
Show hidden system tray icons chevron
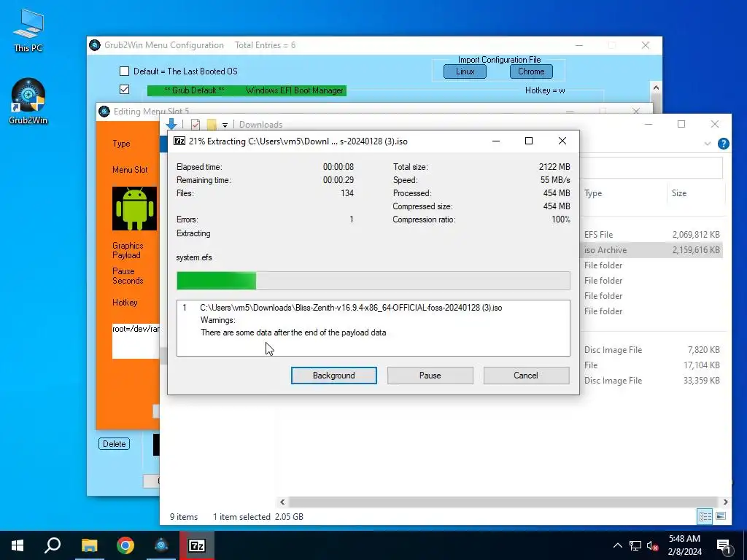(x=617, y=545)
